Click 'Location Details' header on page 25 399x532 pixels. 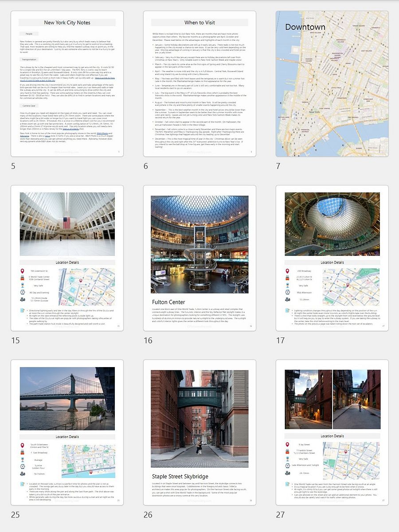67,437
